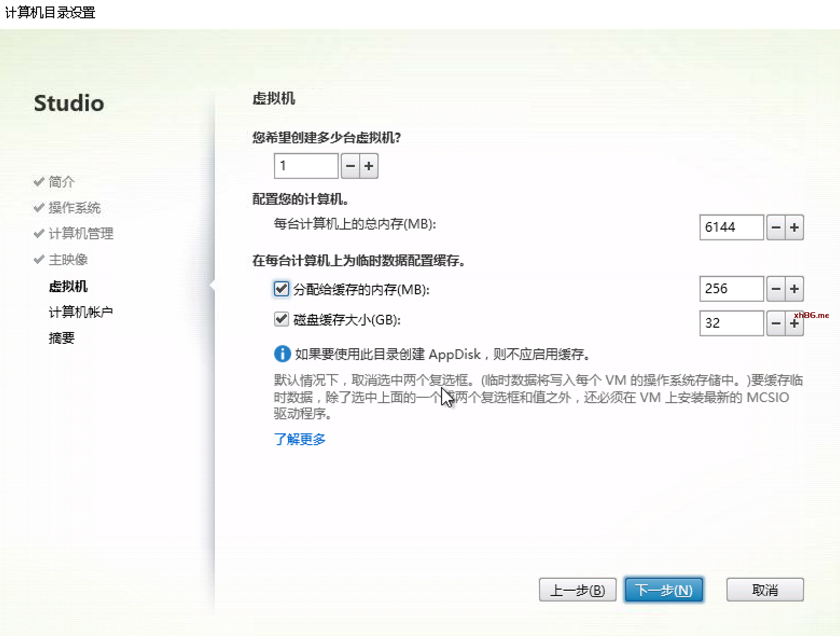Select 主映像 step in sidebar

click(68, 259)
